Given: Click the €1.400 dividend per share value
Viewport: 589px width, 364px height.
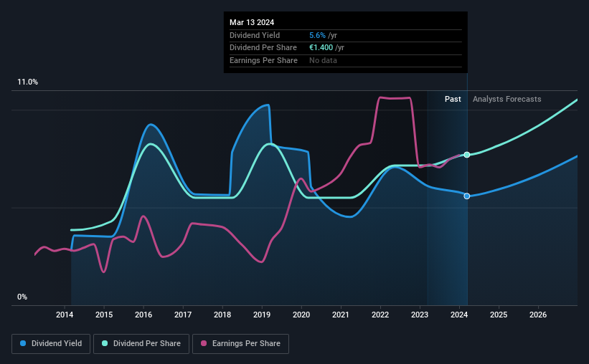Looking at the screenshot, I should click(x=321, y=48).
